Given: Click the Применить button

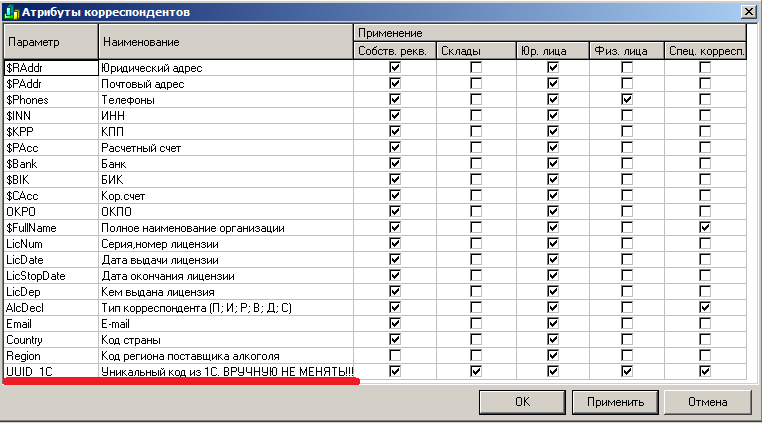Looking at the screenshot, I should pyautogui.click(x=615, y=402).
